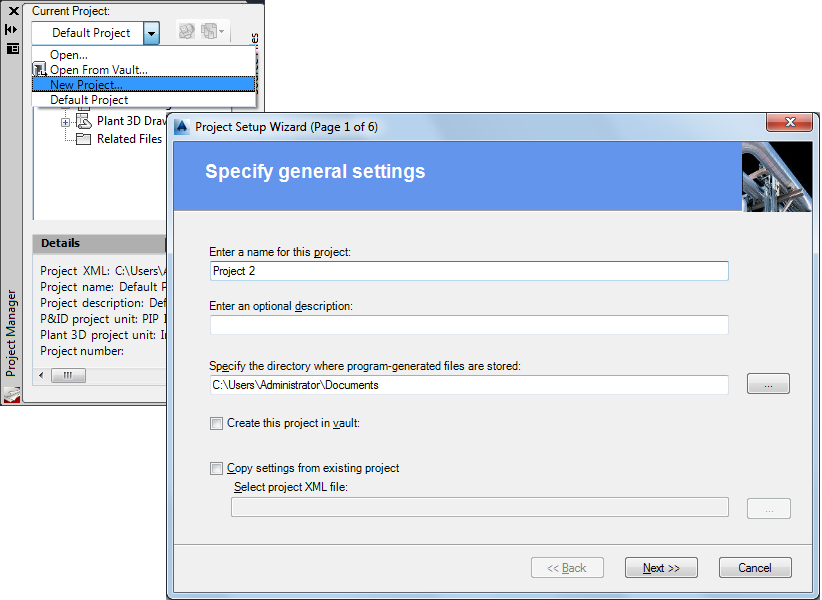Enable Copy settings from existing project checkbox
This screenshot has height=600, width=822.
point(216,468)
